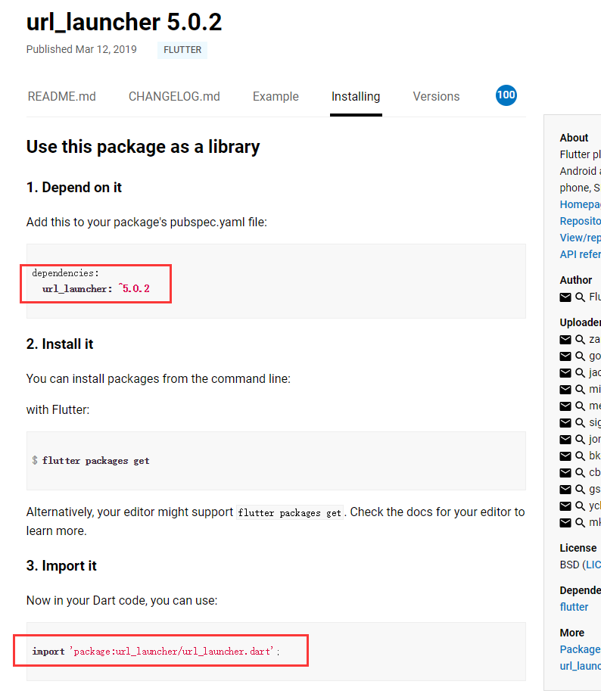Click the inline 'flutter packages get' code snippet
The height and width of the screenshot is (700, 601).
(290, 513)
